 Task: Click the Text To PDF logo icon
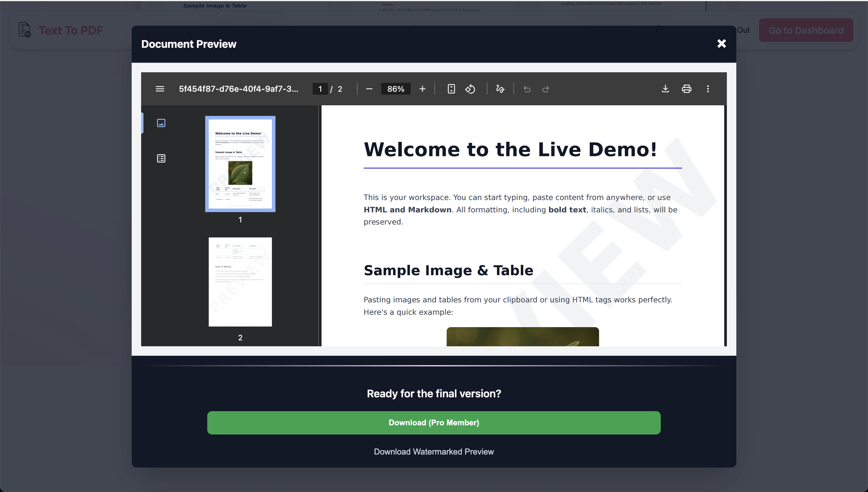click(24, 30)
